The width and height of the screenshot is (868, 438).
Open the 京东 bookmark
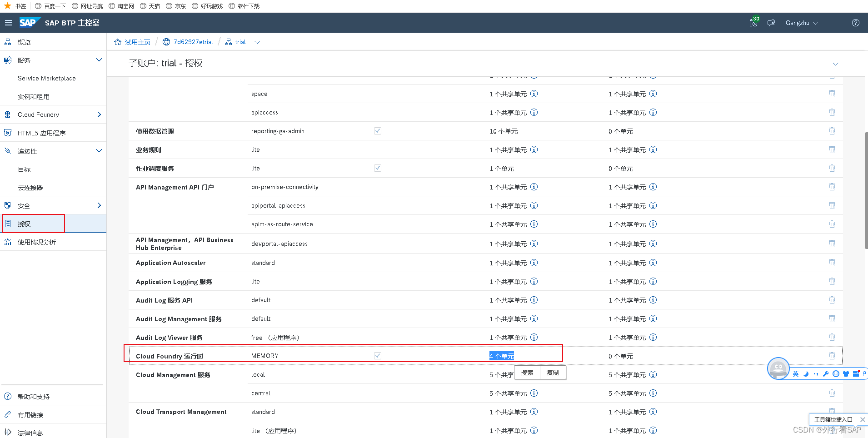[176, 6]
